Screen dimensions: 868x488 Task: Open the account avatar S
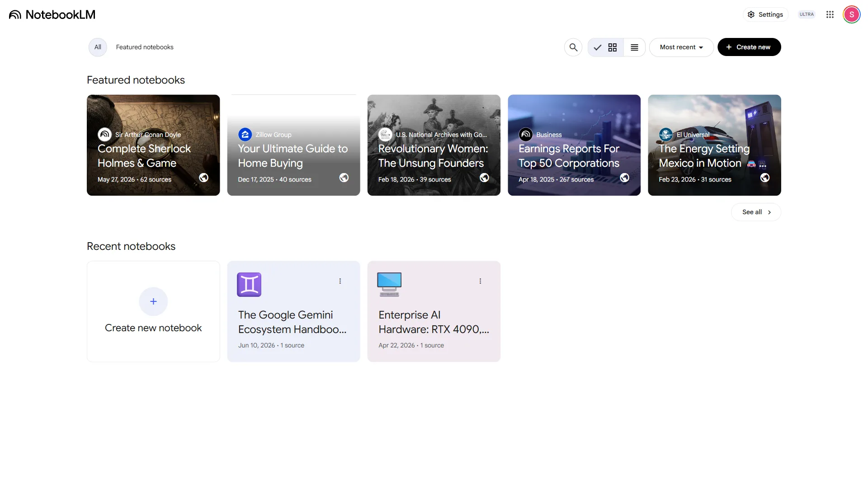851,14
